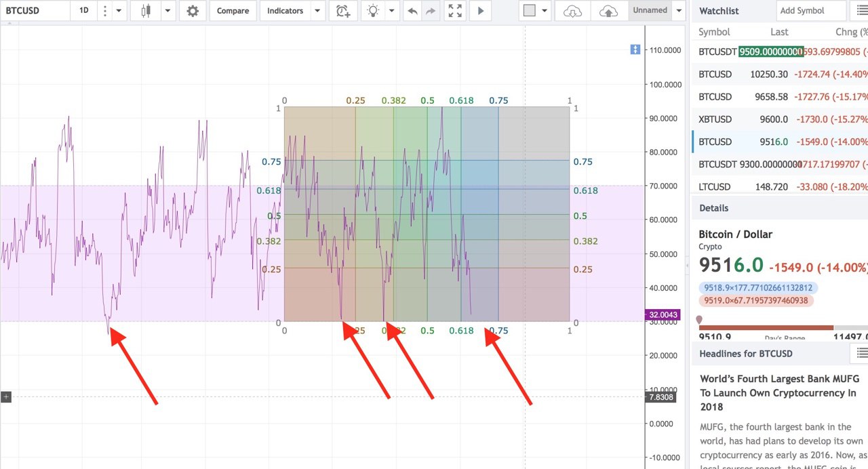Screen dimensions: 868x469
Task: Click the Compare button
Action: [233, 11]
